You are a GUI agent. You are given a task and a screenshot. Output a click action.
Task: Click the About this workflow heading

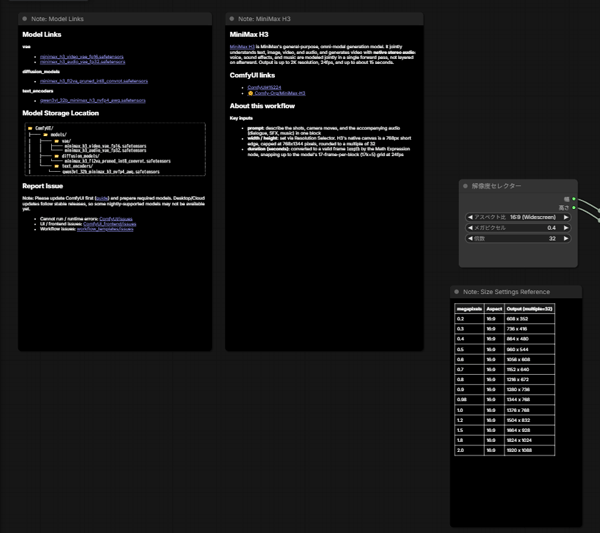tap(262, 106)
